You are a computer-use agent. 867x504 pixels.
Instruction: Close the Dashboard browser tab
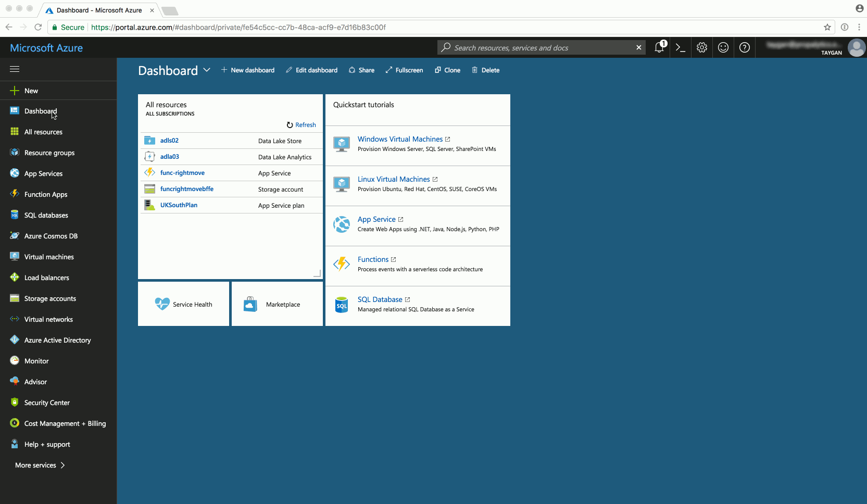(152, 10)
